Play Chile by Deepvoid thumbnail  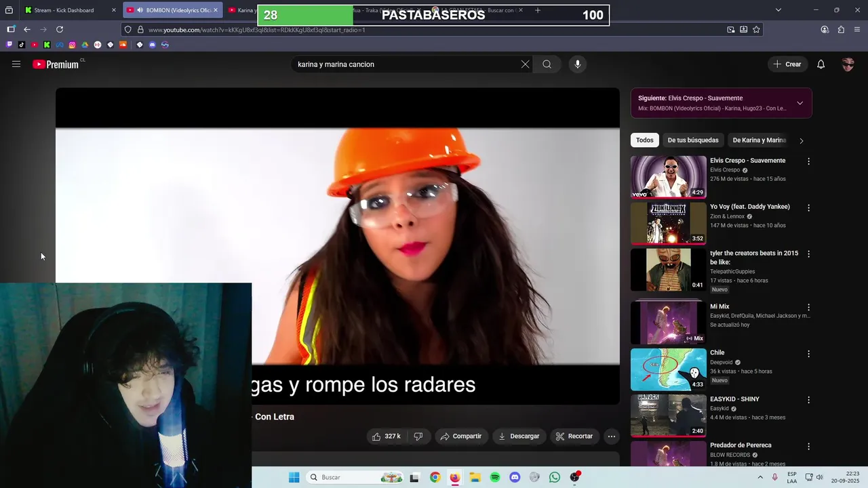point(669,369)
